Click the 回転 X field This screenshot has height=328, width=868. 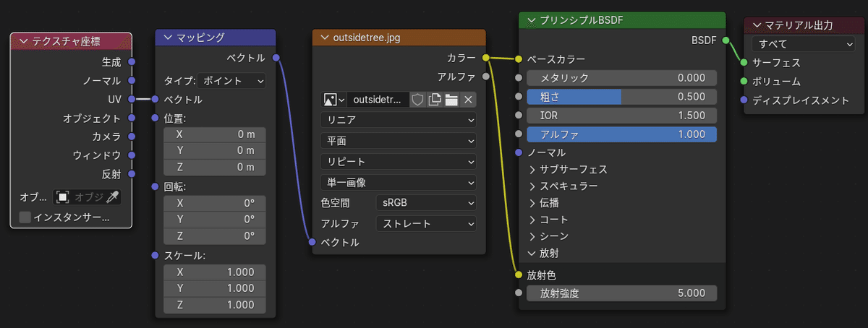[x=214, y=203]
